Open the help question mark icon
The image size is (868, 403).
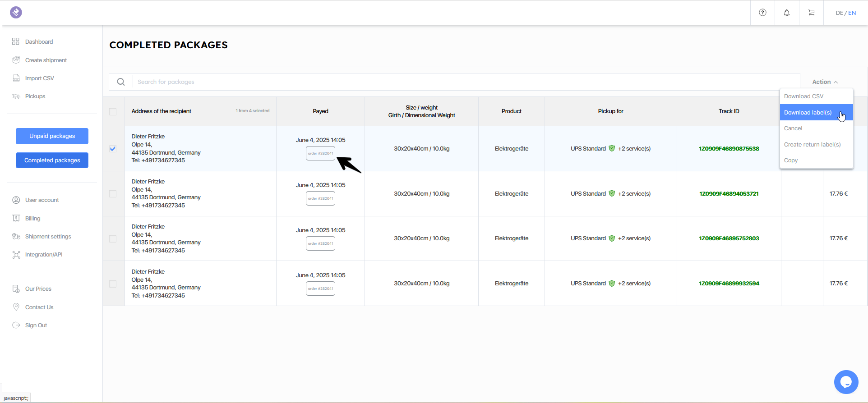(762, 13)
